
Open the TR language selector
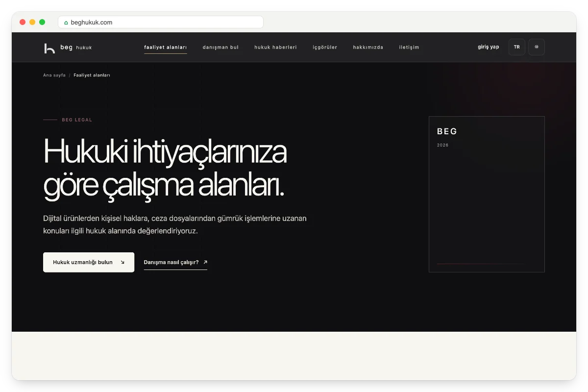(x=517, y=47)
